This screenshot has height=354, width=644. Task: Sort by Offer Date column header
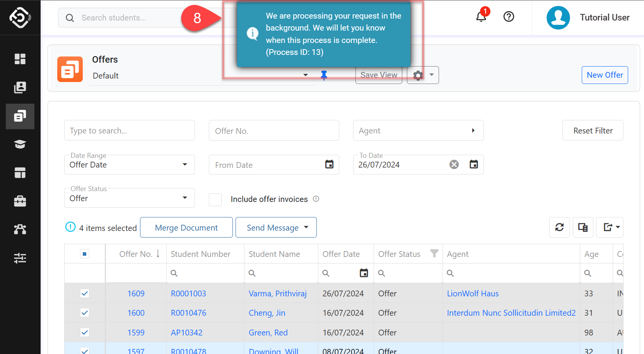click(x=341, y=254)
